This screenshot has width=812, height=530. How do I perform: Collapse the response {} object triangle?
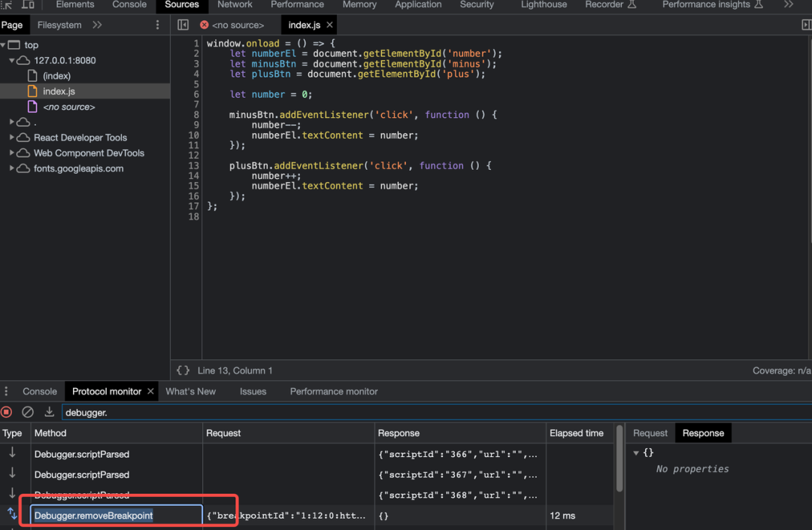[636, 453]
